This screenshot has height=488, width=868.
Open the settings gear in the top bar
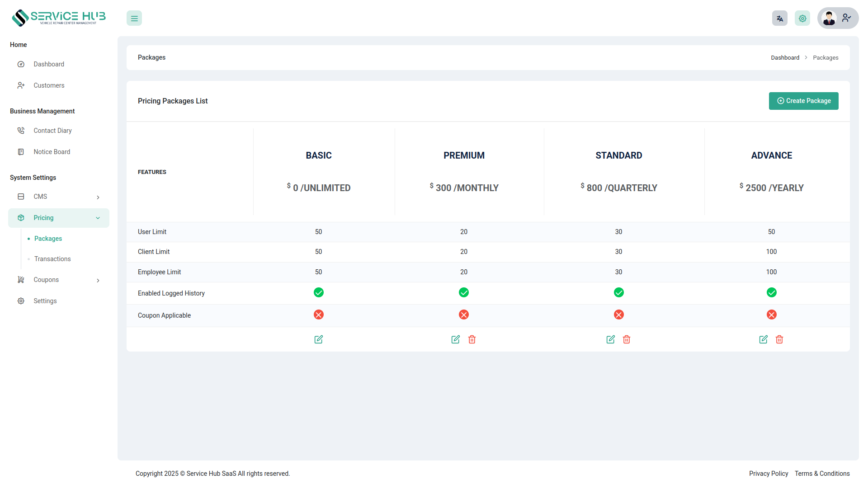point(802,18)
